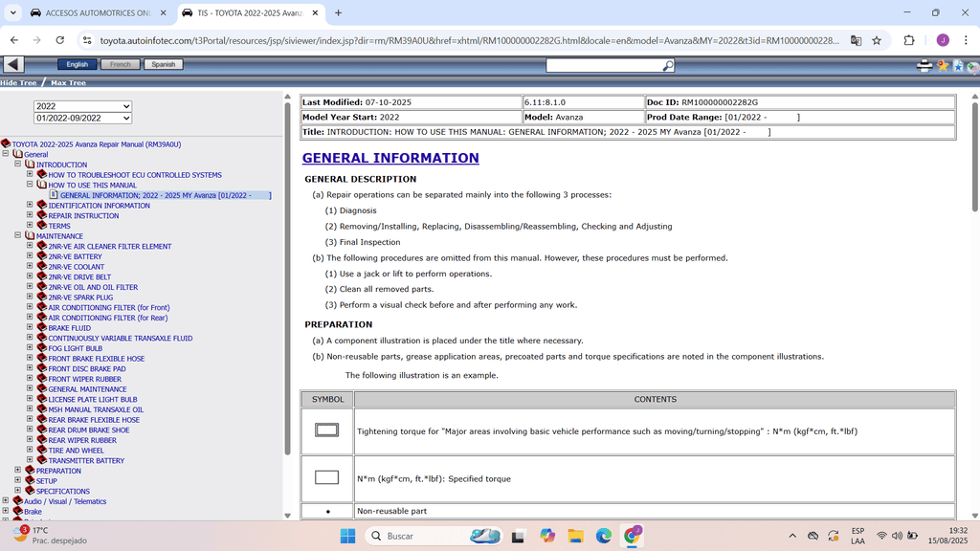Open the Chrome extensions puzzle icon

click(909, 40)
